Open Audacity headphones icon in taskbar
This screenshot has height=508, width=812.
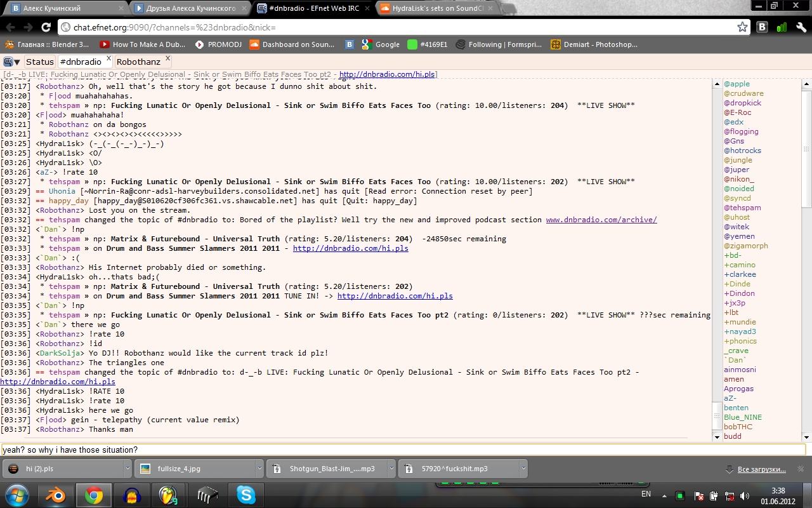132,495
